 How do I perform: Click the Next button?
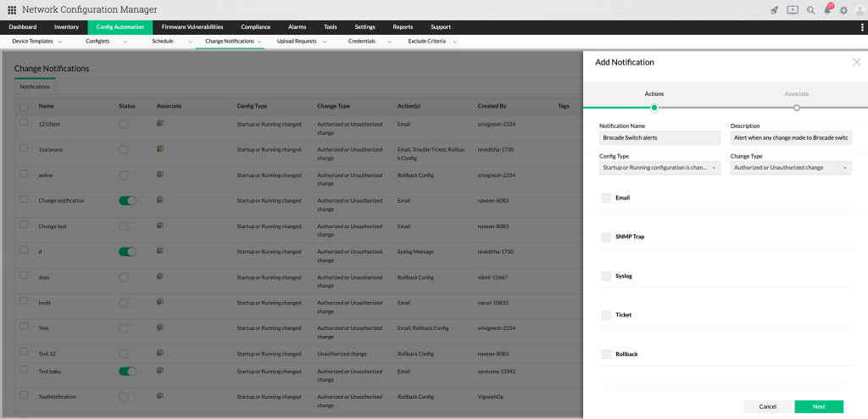coord(818,406)
